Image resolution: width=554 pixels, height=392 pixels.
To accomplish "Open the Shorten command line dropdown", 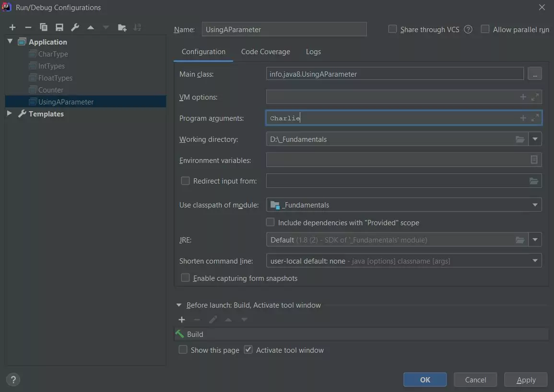I will click(404, 261).
